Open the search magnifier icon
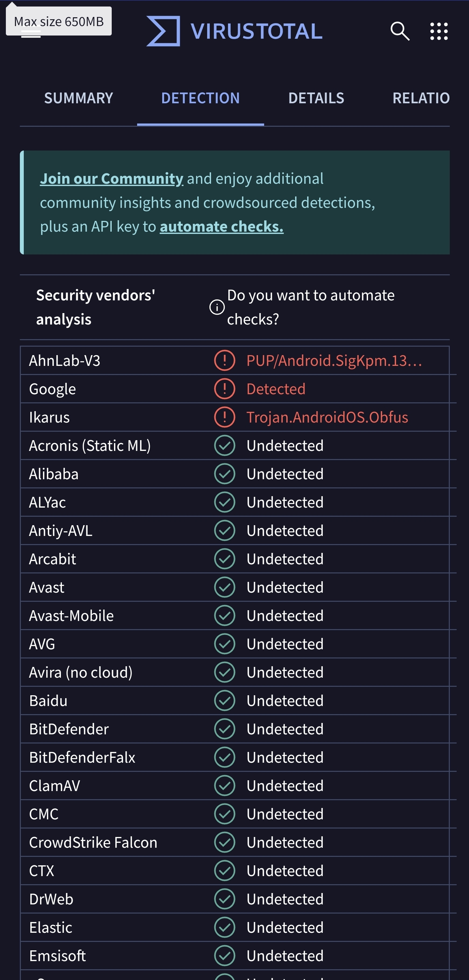Viewport: 469px width, 980px height. [400, 31]
